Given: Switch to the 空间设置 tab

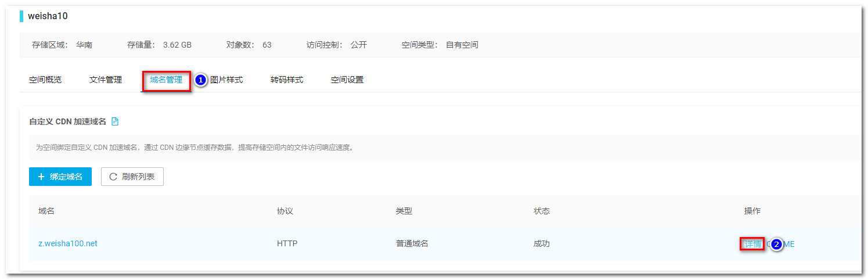Looking at the screenshot, I should click(347, 80).
